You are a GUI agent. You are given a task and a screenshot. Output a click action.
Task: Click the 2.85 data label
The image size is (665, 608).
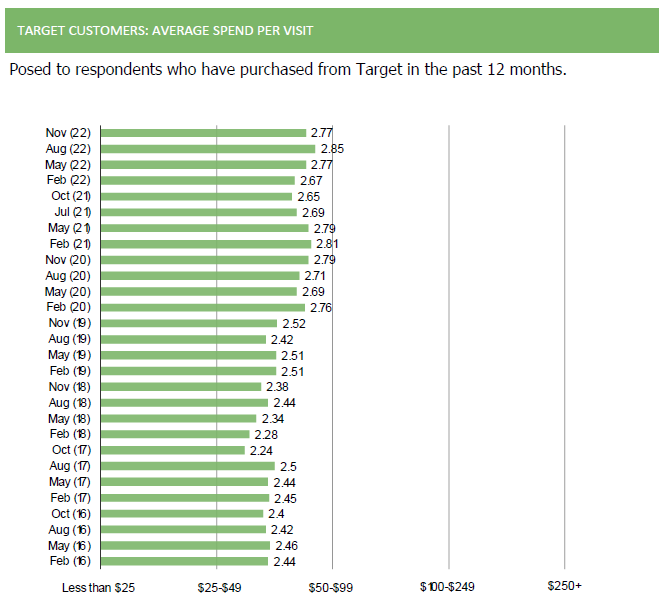tap(332, 148)
